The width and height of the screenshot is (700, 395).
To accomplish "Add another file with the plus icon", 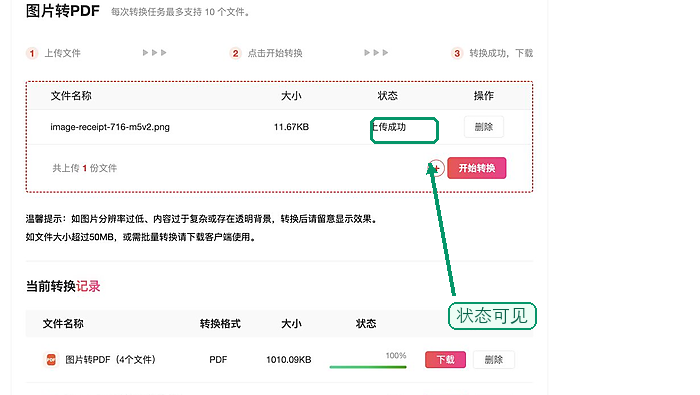I will pos(436,168).
